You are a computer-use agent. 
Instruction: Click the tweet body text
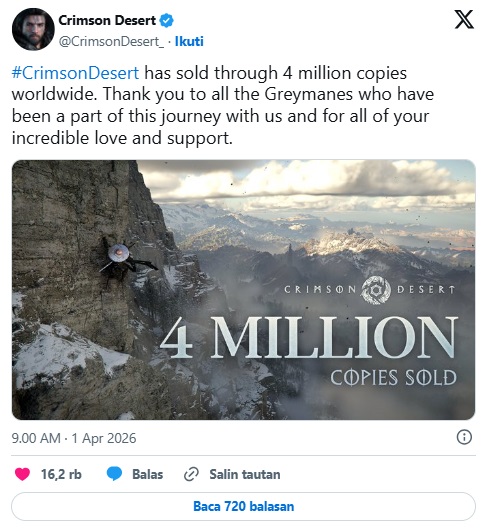[x=223, y=106]
